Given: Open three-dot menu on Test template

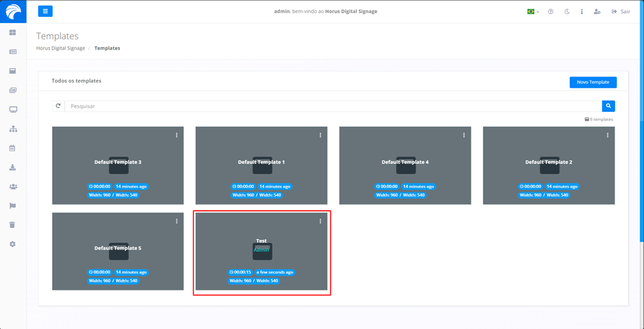Looking at the screenshot, I should 320,221.
